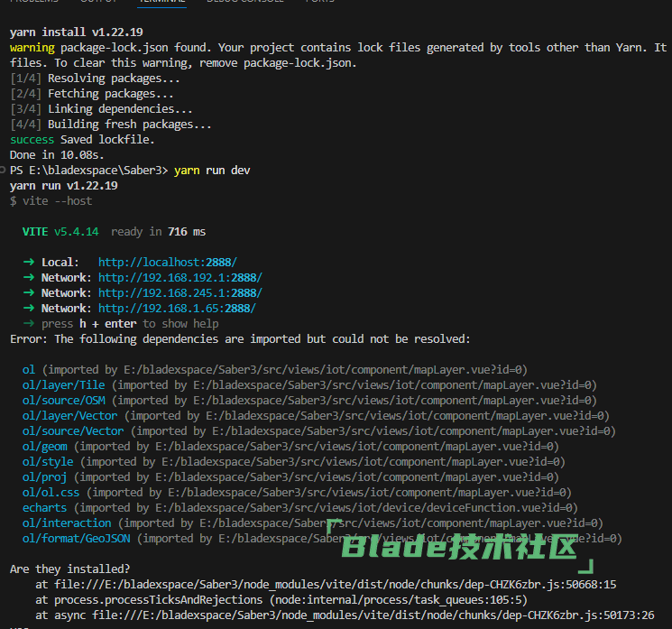This screenshot has width=672, height=629.
Task: Click the module name 'ol/geom'
Action: pyautogui.click(x=44, y=447)
